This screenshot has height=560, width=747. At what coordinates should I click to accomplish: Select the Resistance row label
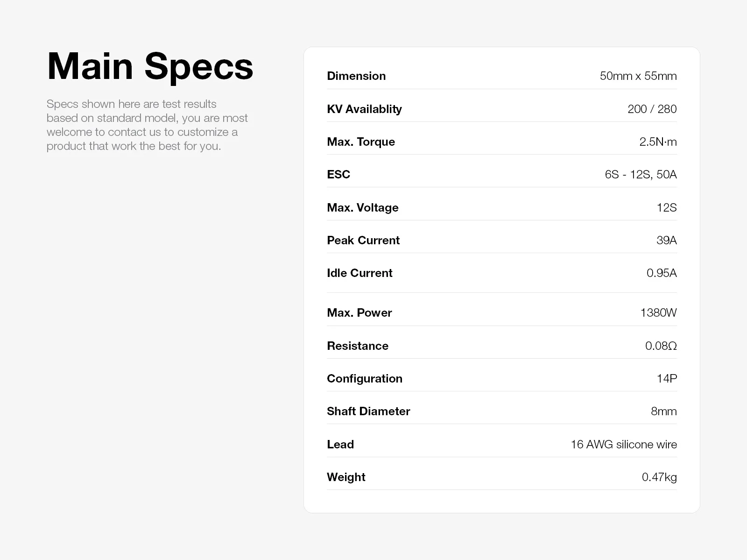click(358, 346)
